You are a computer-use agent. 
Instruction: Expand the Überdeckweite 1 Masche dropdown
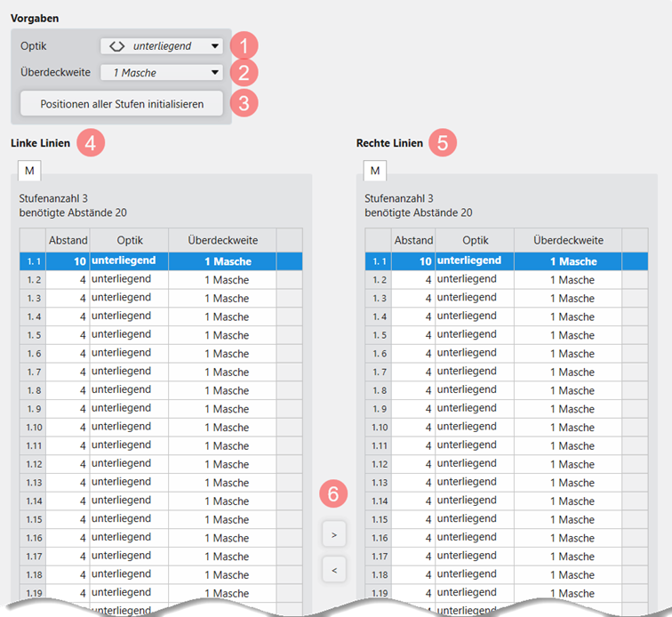point(161,73)
